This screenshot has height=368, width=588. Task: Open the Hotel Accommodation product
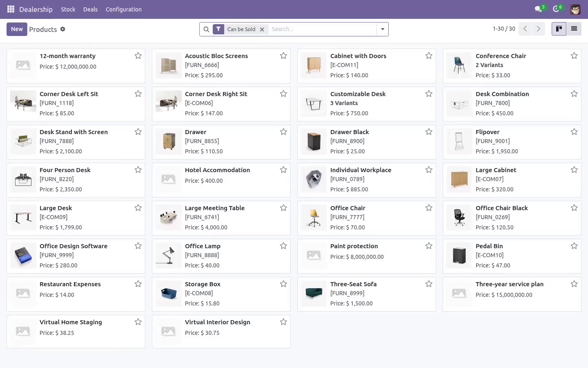click(x=221, y=180)
